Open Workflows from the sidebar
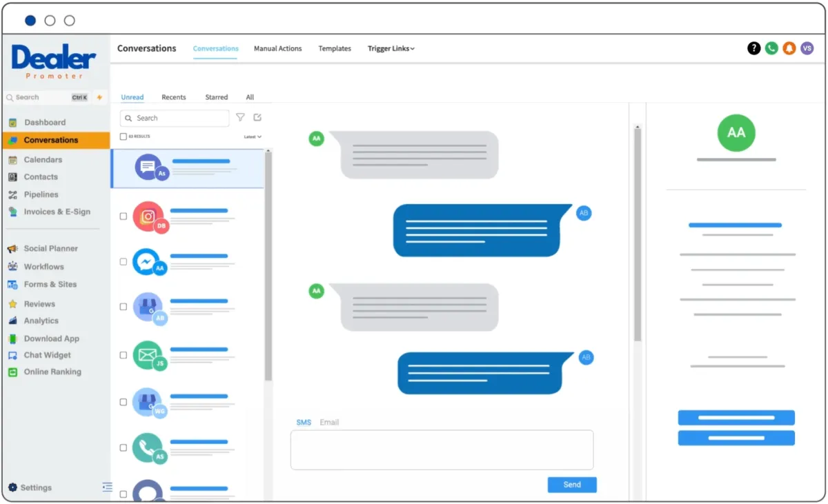Viewport: 828px width, 504px height. (x=45, y=266)
